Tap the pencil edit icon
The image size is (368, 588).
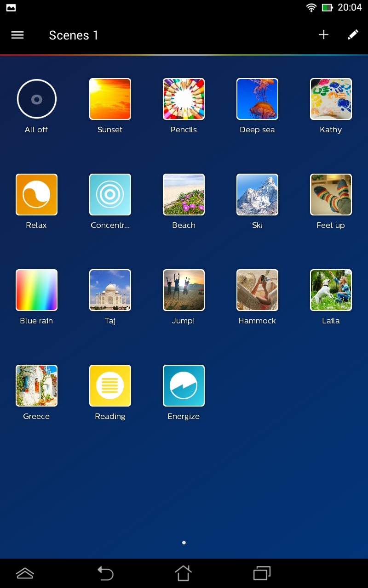point(353,35)
